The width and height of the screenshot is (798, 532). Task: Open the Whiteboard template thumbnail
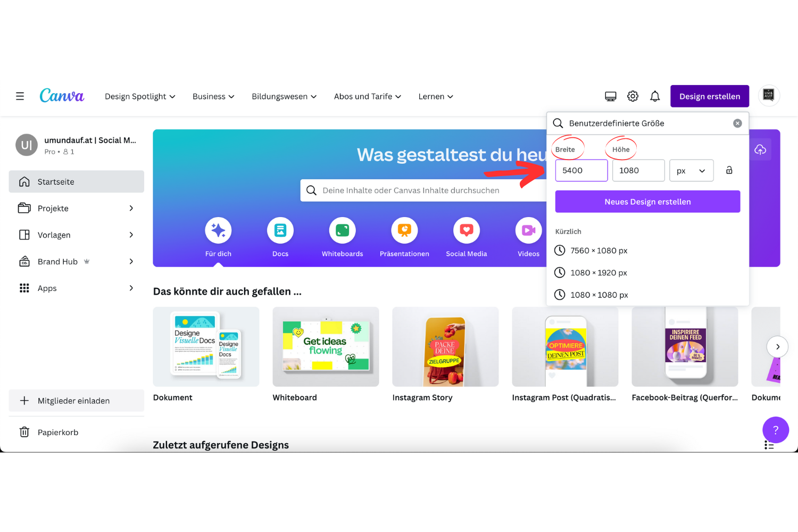(326, 346)
